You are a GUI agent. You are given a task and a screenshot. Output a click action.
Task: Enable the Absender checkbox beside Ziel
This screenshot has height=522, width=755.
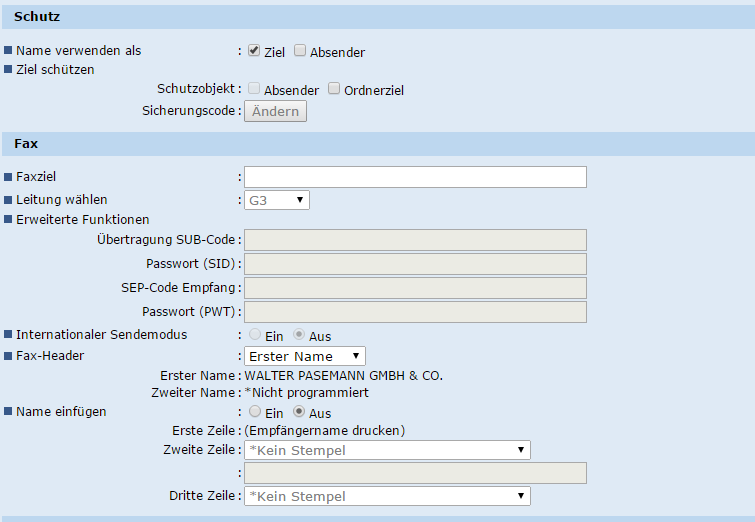tap(300, 51)
